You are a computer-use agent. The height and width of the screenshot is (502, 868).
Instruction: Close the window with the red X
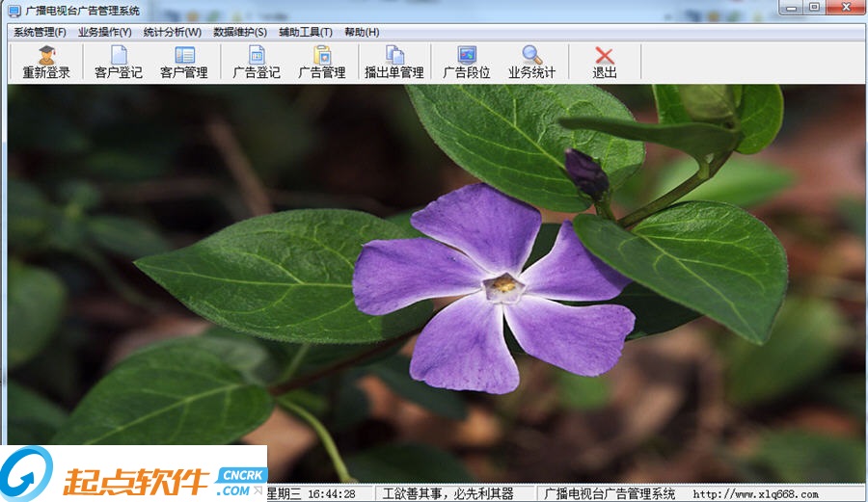pos(846,7)
